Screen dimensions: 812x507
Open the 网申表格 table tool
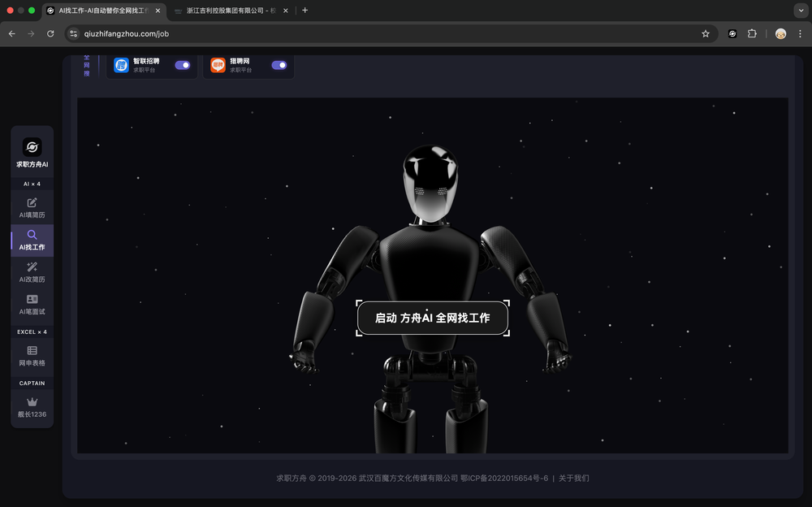coord(32,356)
